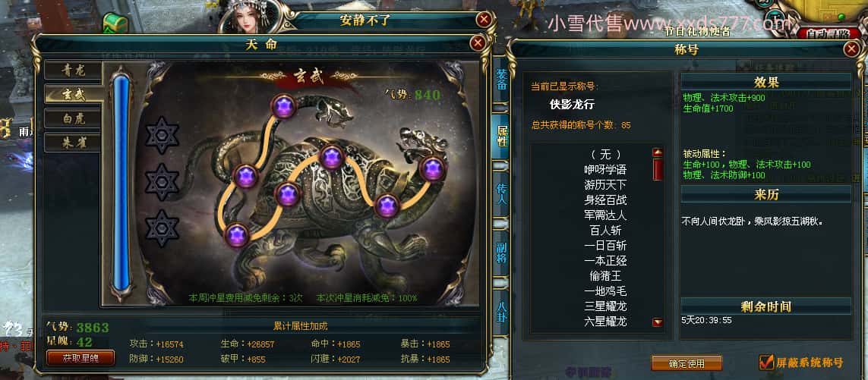Open the green treasure chest icon

115,22
